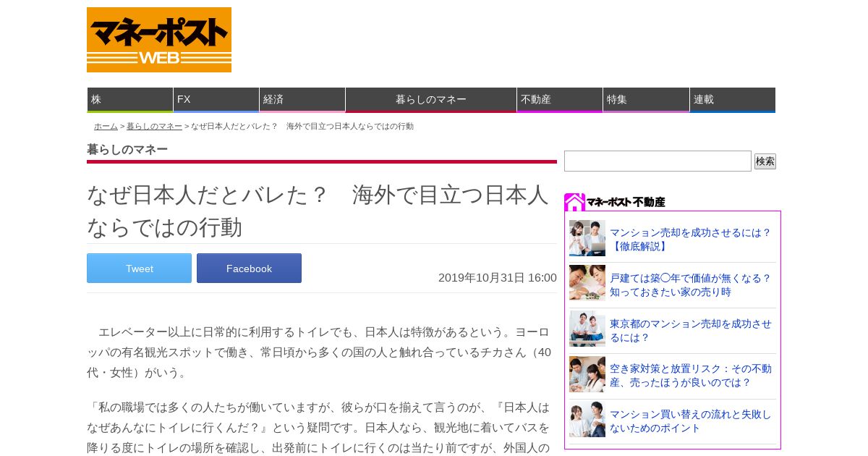The height and width of the screenshot is (456, 868).
Task: Click the article headline なぜ日本人だとバレた？
Action: coord(318,211)
